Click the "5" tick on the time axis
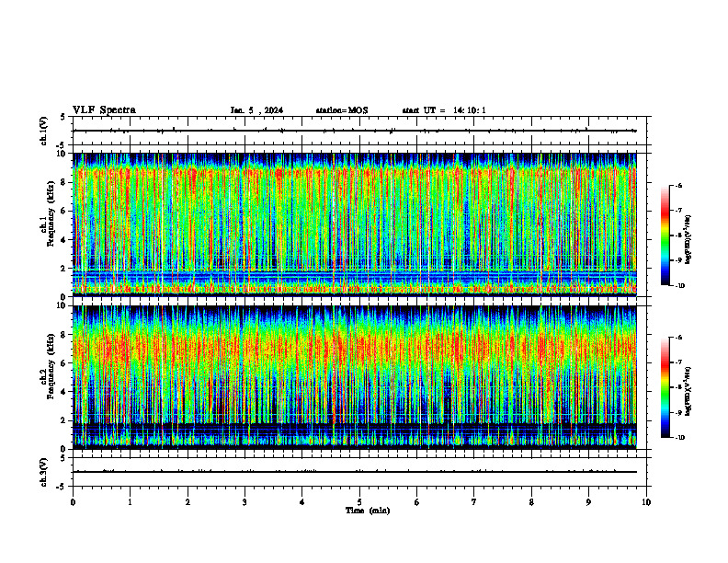Screen dimensions: 728x563 (359, 502)
